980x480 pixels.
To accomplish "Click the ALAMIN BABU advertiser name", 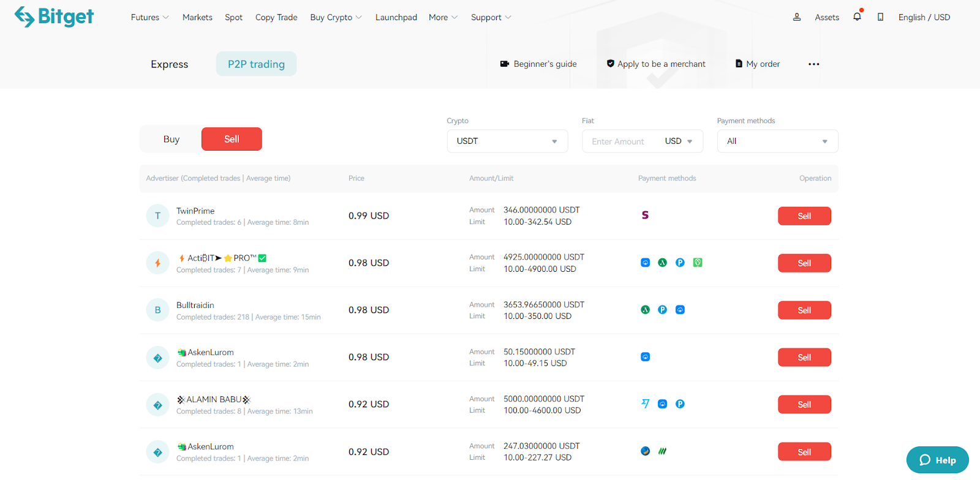I will point(214,399).
